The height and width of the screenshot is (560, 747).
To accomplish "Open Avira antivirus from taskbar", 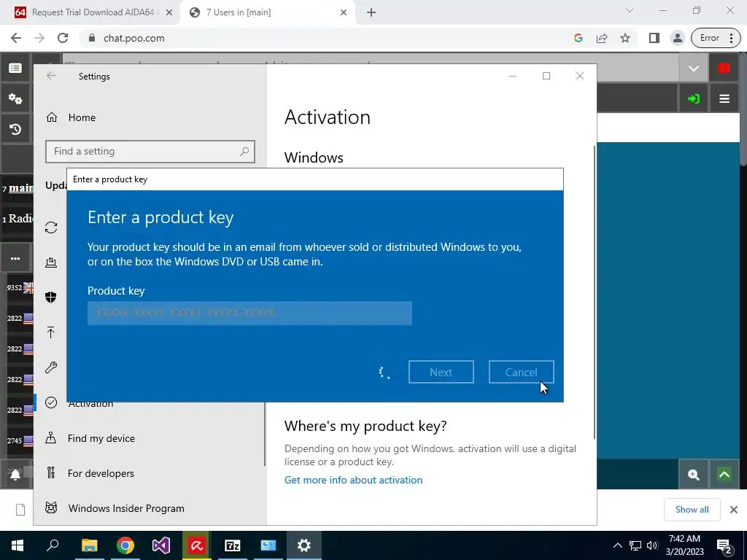I will pos(197,545).
